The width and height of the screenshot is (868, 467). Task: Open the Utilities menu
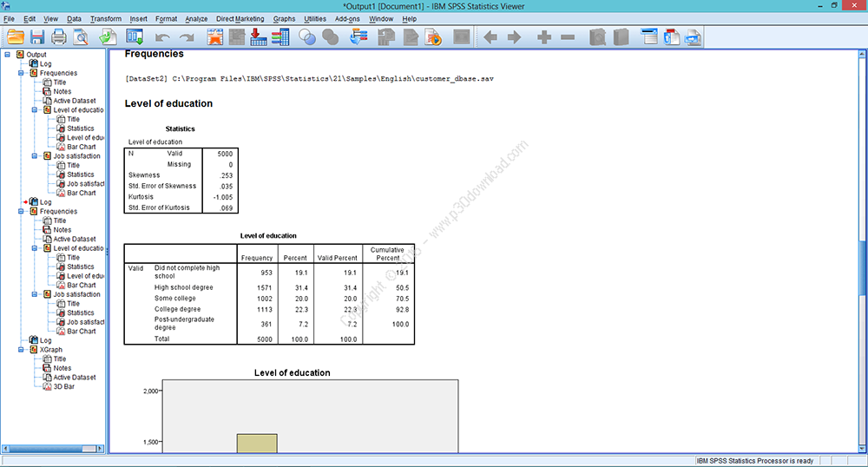pyautogui.click(x=315, y=19)
